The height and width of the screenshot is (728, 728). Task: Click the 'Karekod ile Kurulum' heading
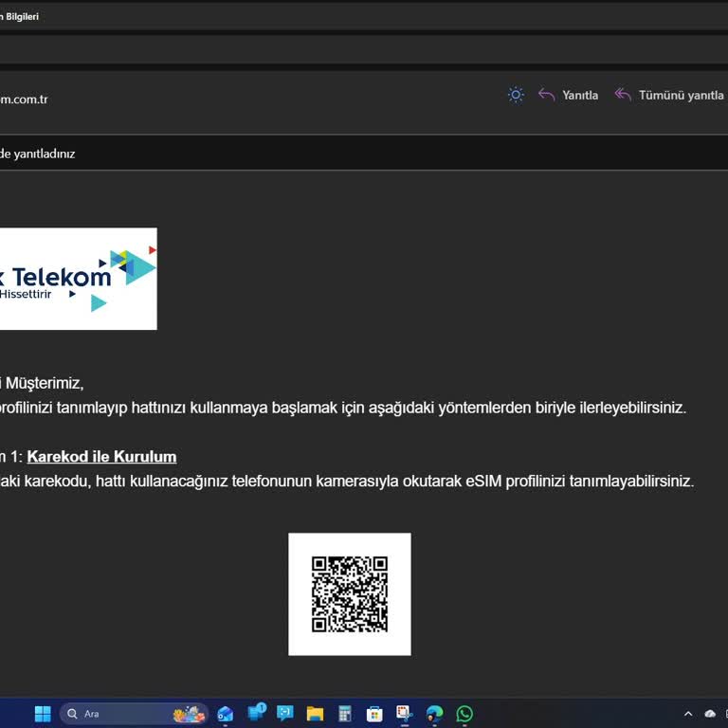pos(101,456)
